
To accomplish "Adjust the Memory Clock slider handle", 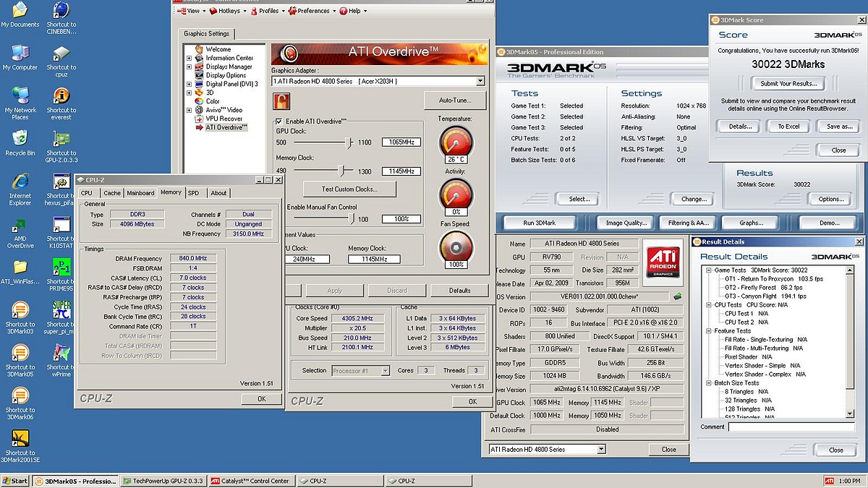I will point(341,171).
